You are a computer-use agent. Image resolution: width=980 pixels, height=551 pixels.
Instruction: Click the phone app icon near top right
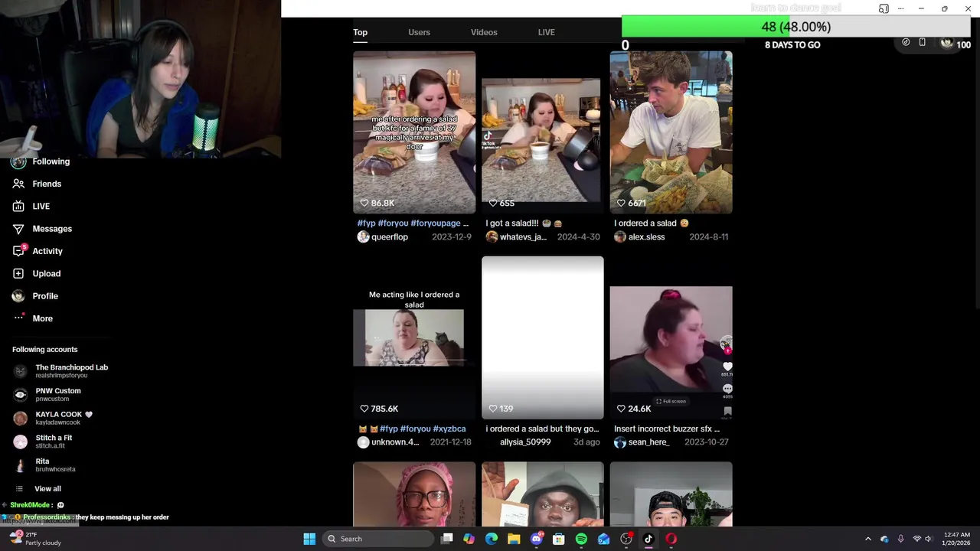click(x=922, y=42)
